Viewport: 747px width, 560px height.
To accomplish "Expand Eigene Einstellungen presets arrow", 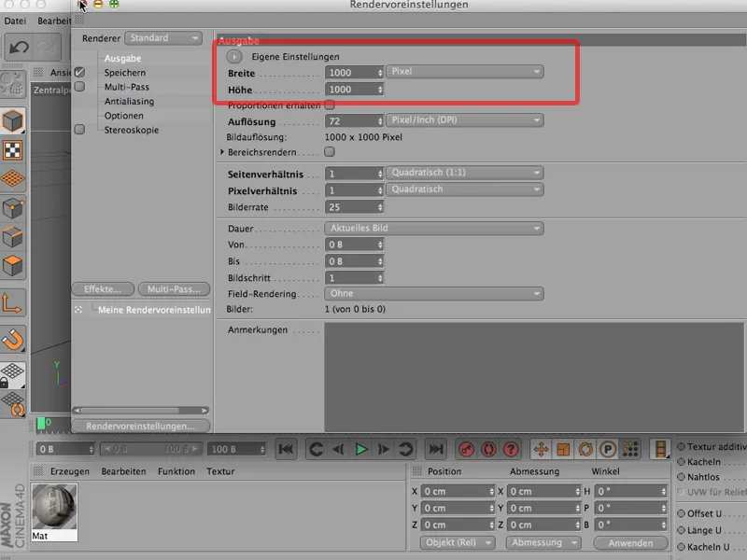I will [x=234, y=57].
